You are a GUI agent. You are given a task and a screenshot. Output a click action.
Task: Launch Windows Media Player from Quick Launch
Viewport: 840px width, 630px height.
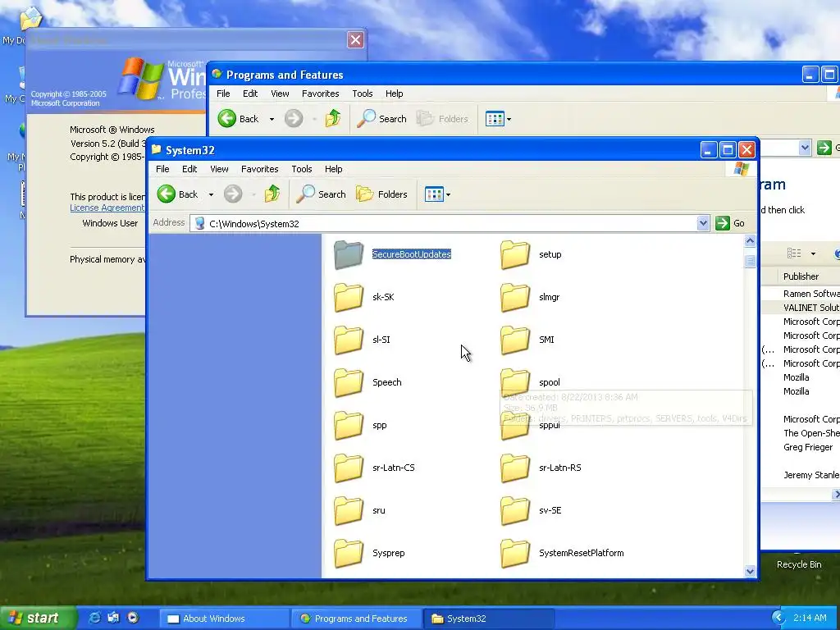(133, 618)
